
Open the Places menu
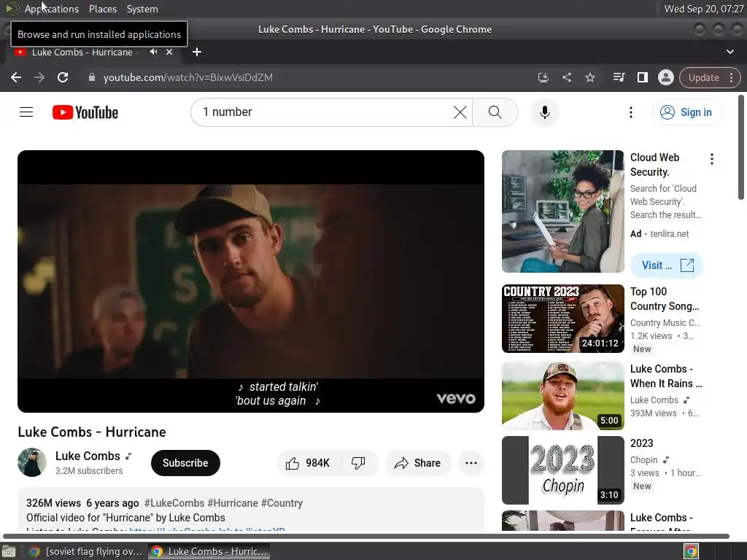(x=103, y=9)
